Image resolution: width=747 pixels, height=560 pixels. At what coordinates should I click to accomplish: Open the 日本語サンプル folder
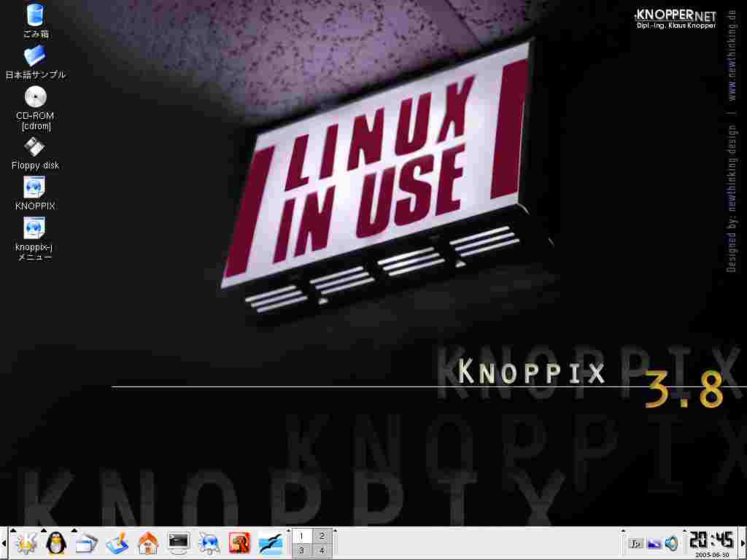[x=35, y=55]
